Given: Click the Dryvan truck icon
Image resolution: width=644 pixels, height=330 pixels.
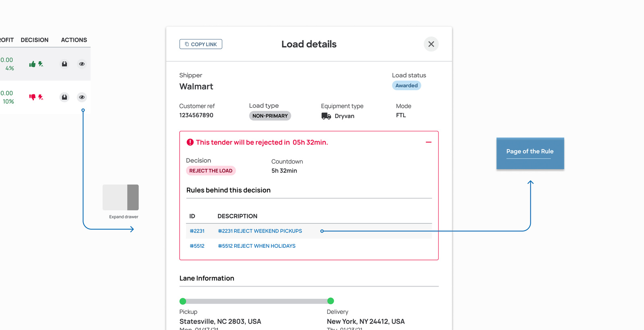Looking at the screenshot, I should pos(326,116).
